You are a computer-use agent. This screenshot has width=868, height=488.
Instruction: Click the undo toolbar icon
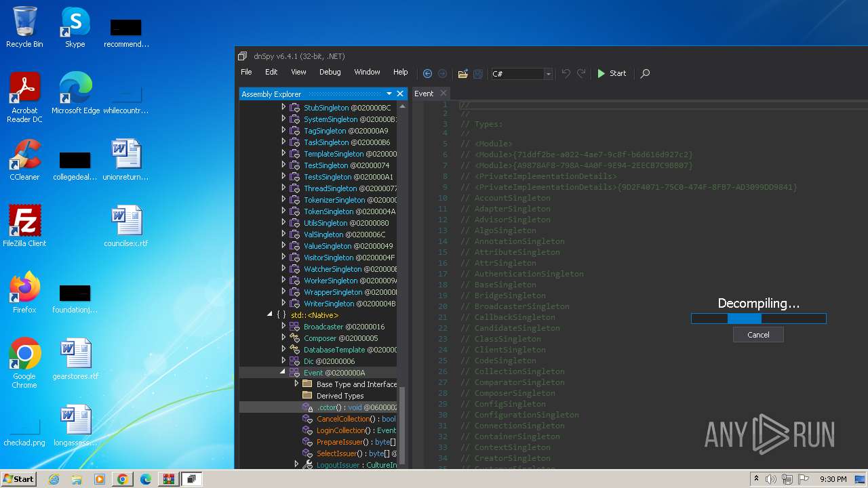coord(566,73)
